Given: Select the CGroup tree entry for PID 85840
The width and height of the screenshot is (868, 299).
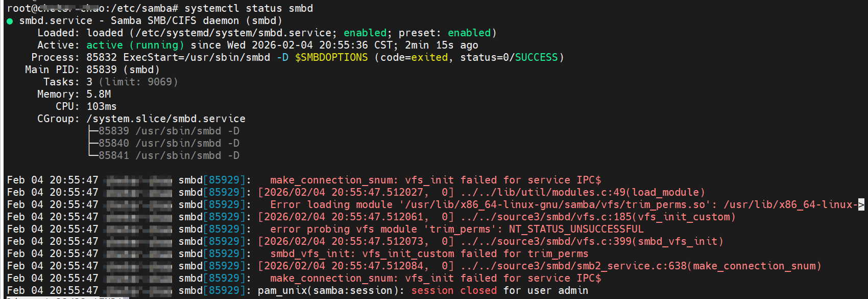Looking at the screenshot, I should pyautogui.click(x=168, y=144).
